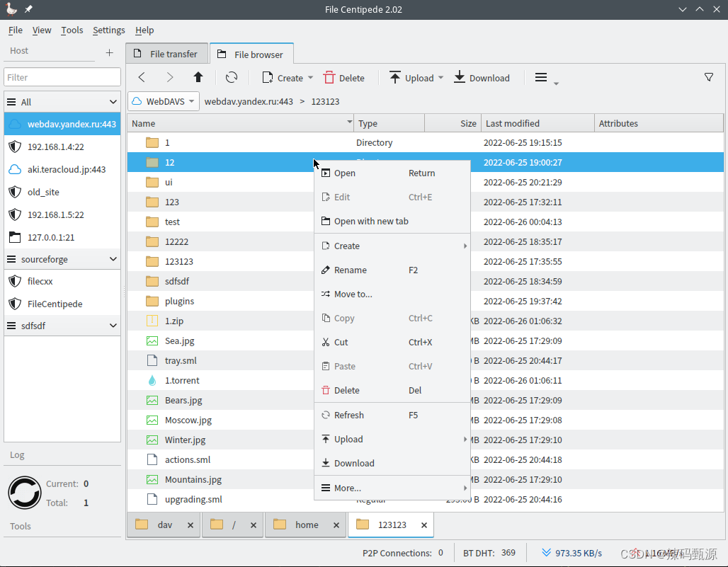Open the Upload dropdown arrow in toolbar
The height and width of the screenshot is (567, 728).
tap(440, 78)
